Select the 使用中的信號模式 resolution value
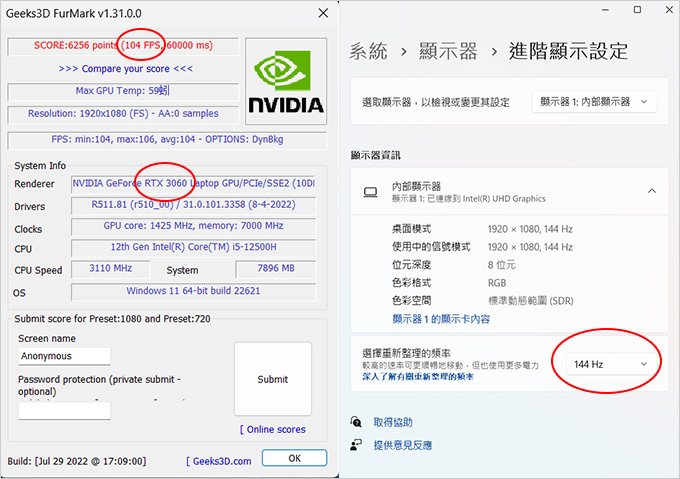The image size is (680, 479). pos(530,247)
